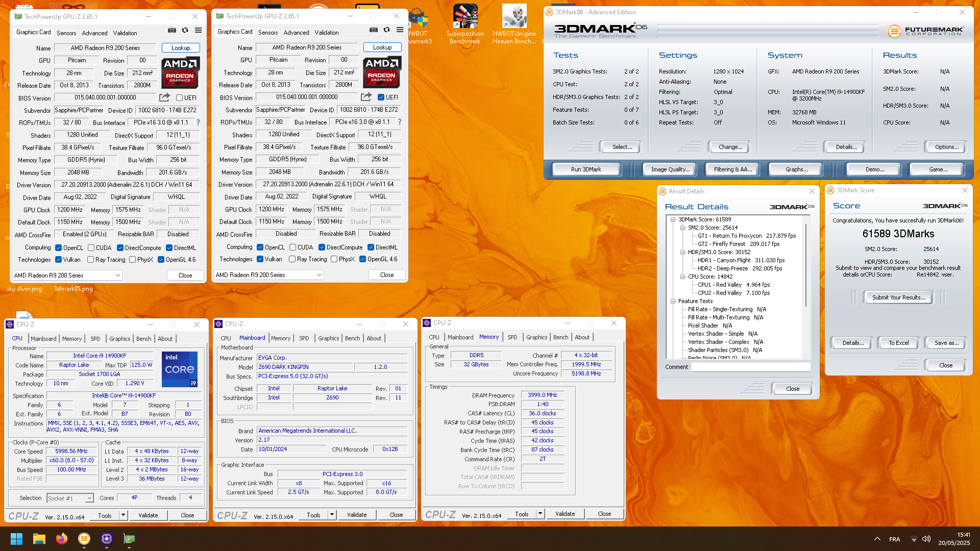
Task: Toggle DirectCompute checkbox in left GPU-Z
Action: tap(120, 248)
